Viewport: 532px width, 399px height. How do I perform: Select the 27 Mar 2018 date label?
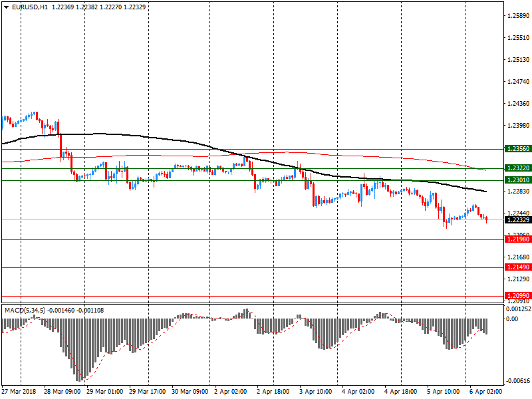[19, 391]
